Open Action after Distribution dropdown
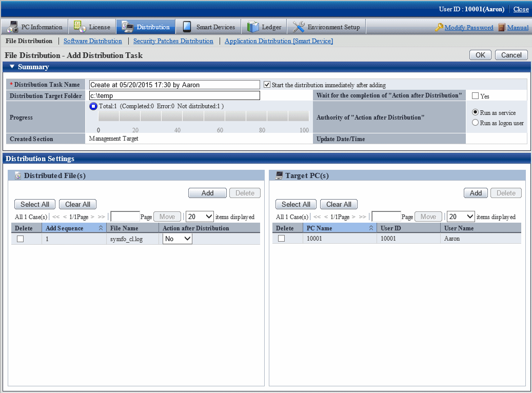The width and height of the screenshot is (532, 393). (x=178, y=239)
